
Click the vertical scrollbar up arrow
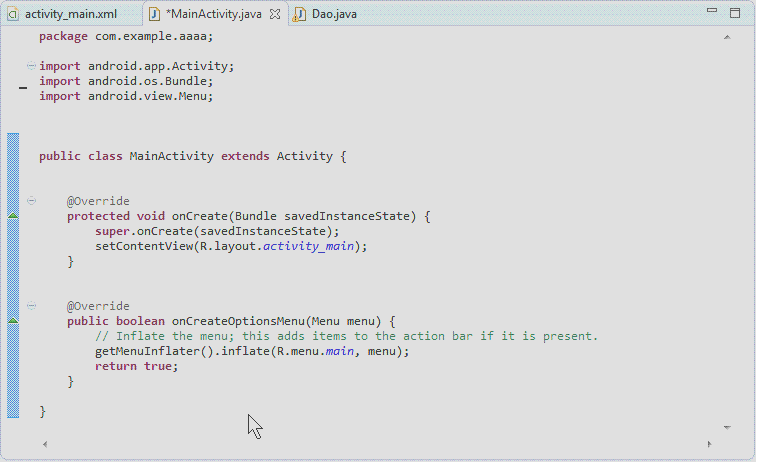coord(727,37)
